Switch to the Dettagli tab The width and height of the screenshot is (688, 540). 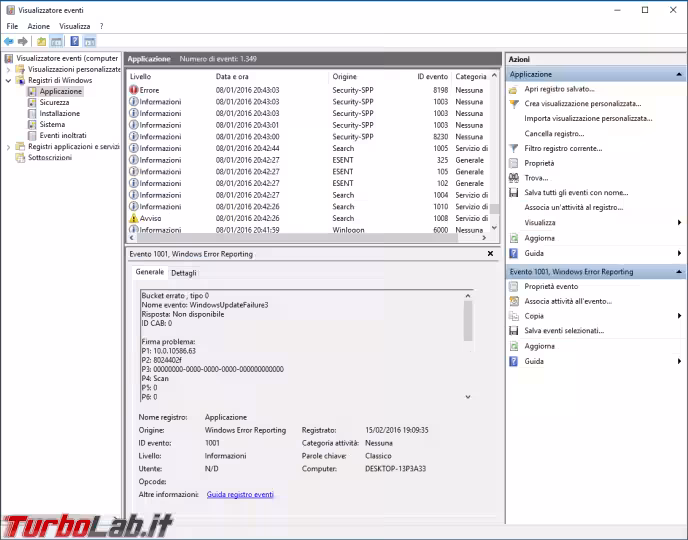[x=184, y=273]
